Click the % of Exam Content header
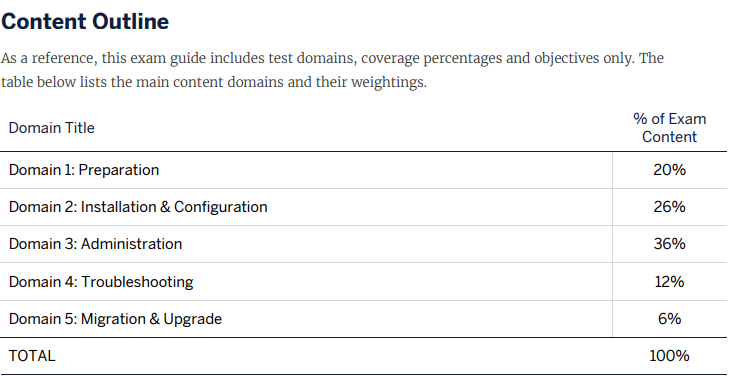 pos(669,128)
